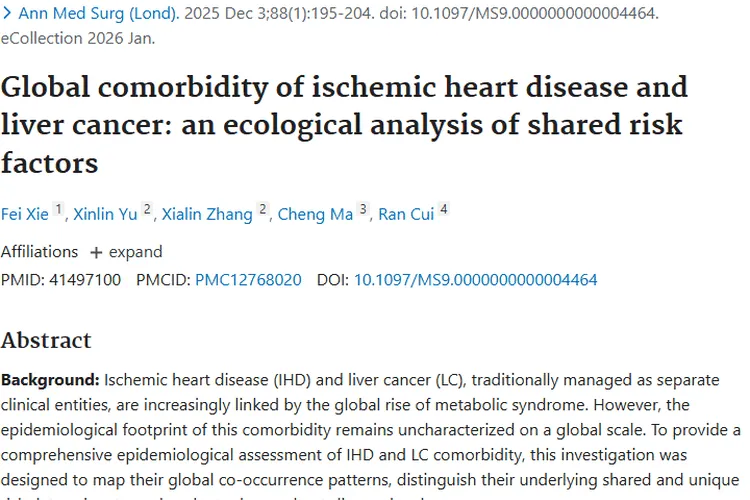Viewport: 750px width, 500px height.
Task: Open the PMC12768020 full-text link
Action: (248, 280)
